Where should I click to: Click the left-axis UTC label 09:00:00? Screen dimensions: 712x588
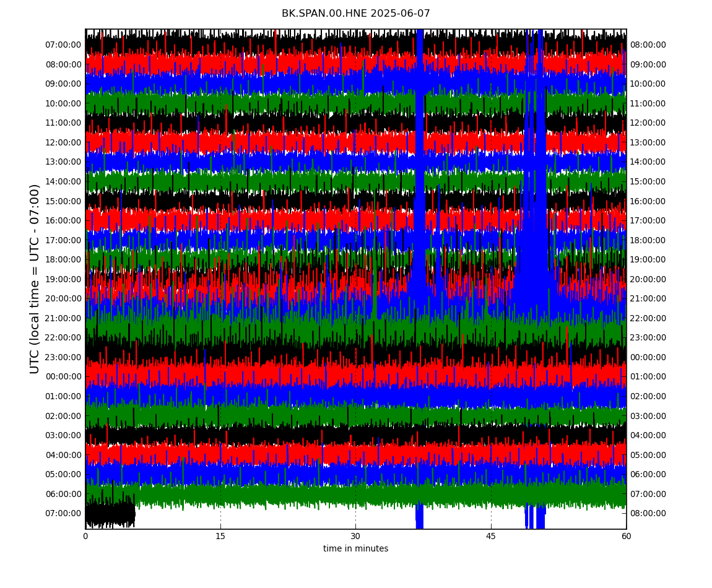tap(63, 84)
